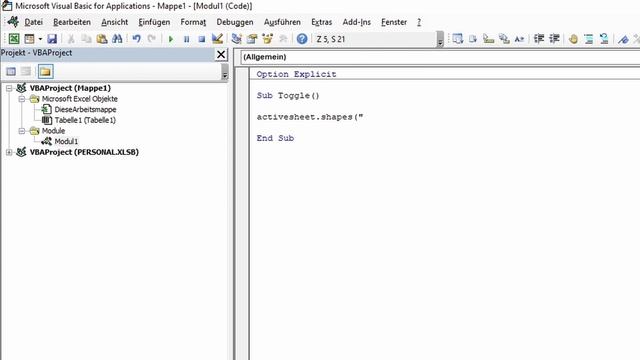Open the (Allgemein) object dropdown

tap(440, 57)
